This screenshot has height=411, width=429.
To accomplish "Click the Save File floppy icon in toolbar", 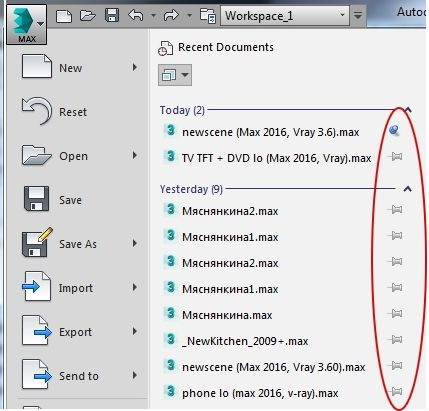I will (x=112, y=15).
